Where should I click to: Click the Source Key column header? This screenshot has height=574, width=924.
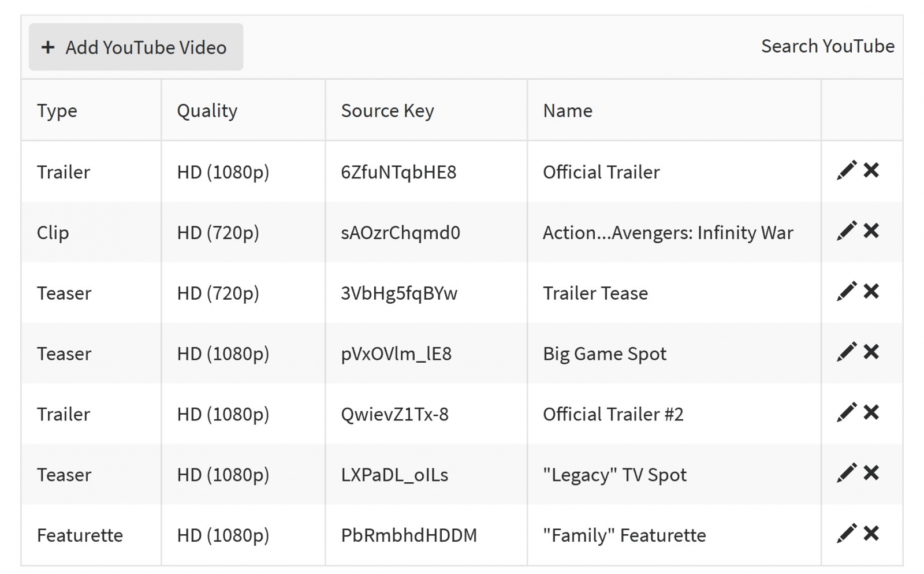(x=388, y=111)
